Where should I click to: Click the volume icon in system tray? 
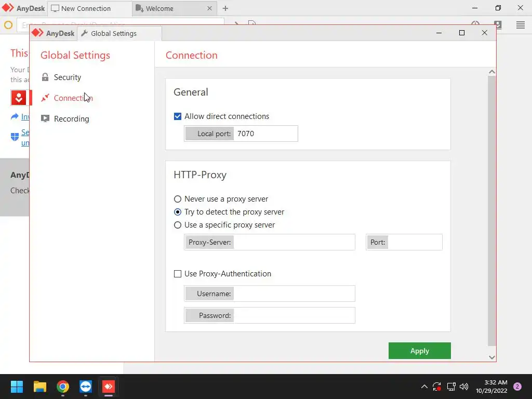[x=464, y=387]
